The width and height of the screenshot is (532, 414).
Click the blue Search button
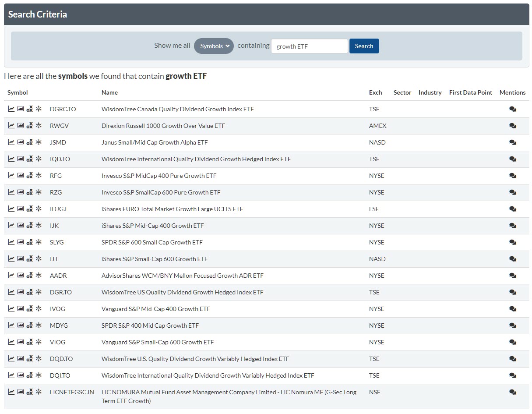[364, 46]
